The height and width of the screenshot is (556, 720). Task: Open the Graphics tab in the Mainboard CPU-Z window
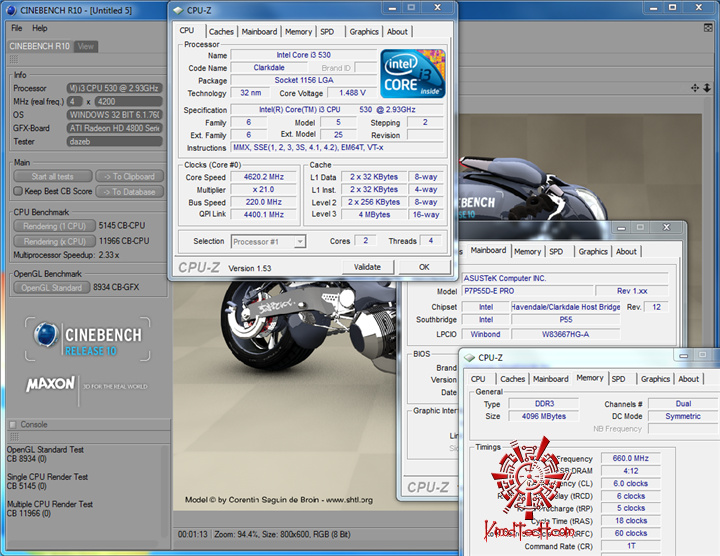click(x=593, y=252)
